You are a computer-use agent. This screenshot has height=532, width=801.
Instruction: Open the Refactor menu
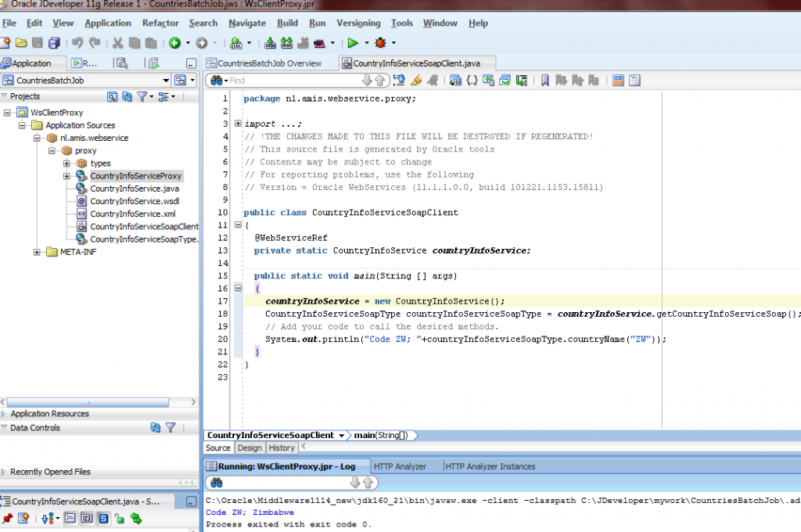pos(160,23)
